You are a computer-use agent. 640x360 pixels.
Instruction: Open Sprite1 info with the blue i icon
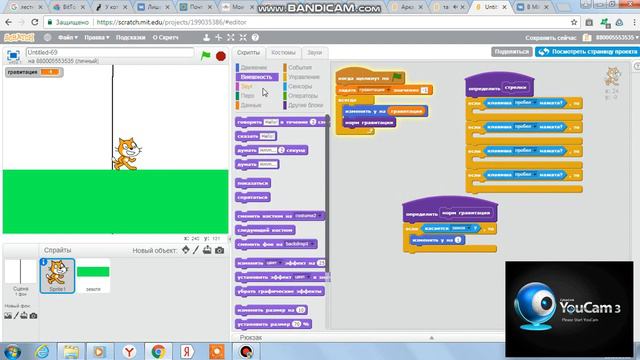click(x=44, y=262)
